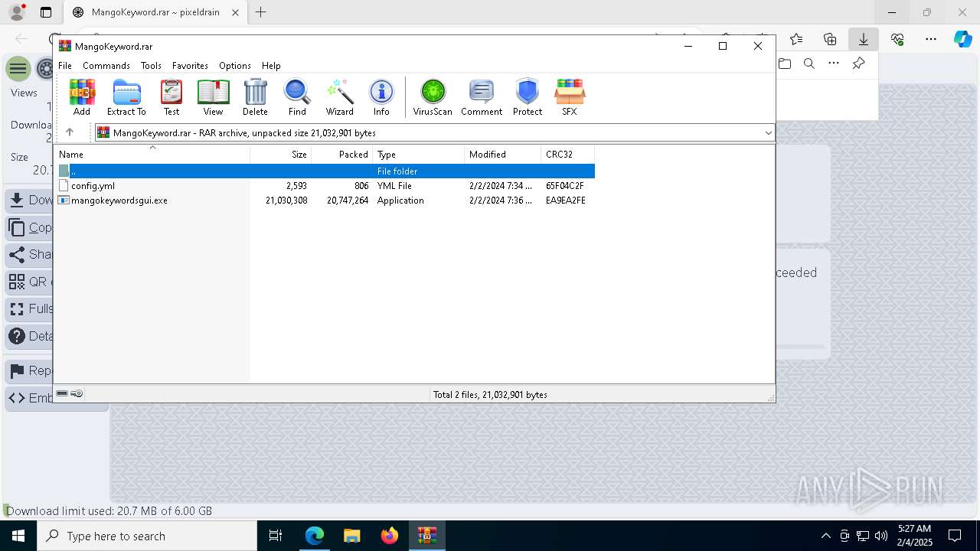
Task: Sort files by Name column
Action: (x=152, y=155)
